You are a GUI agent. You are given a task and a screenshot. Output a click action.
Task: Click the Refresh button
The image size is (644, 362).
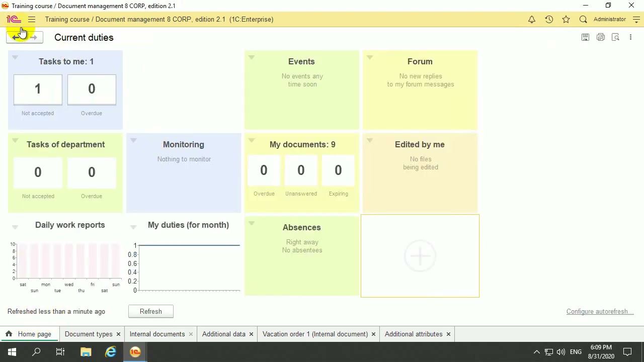pos(151,311)
